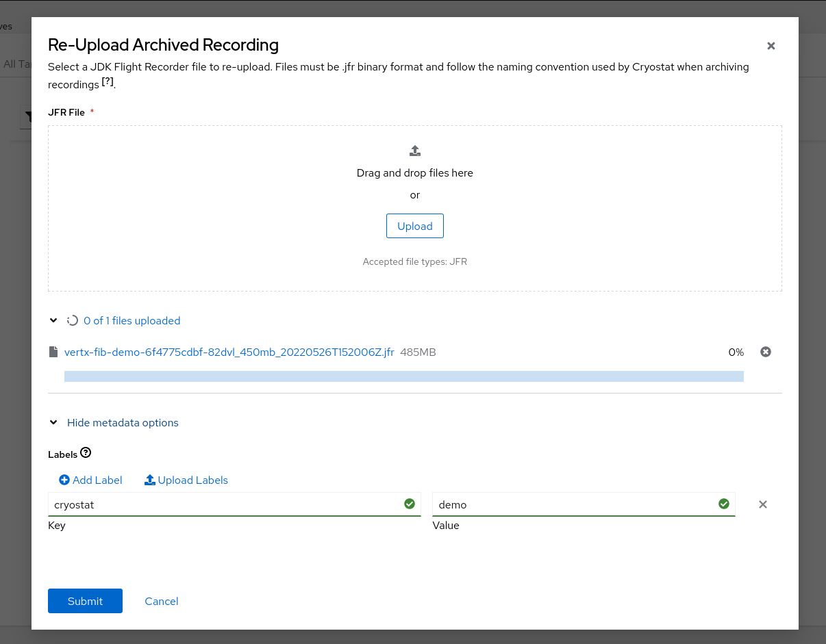This screenshot has height=644, width=826.
Task: Open the Labels help question mark icon
Action: click(86, 453)
